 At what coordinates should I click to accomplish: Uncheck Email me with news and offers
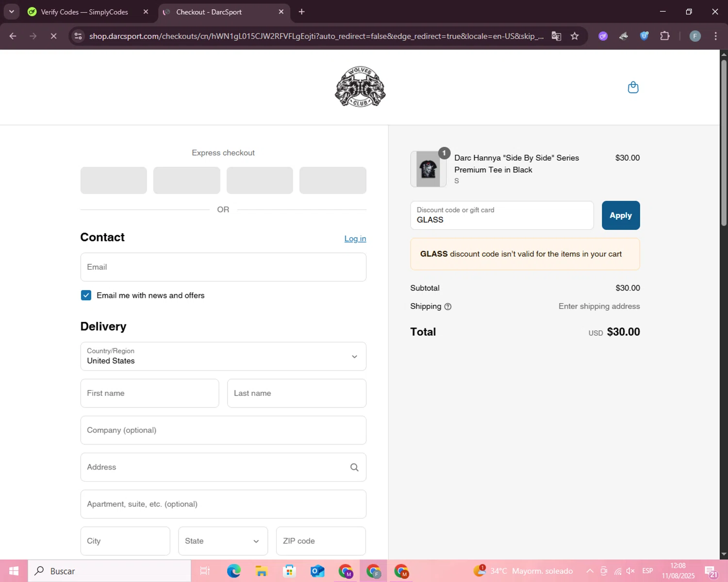point(86,295)
